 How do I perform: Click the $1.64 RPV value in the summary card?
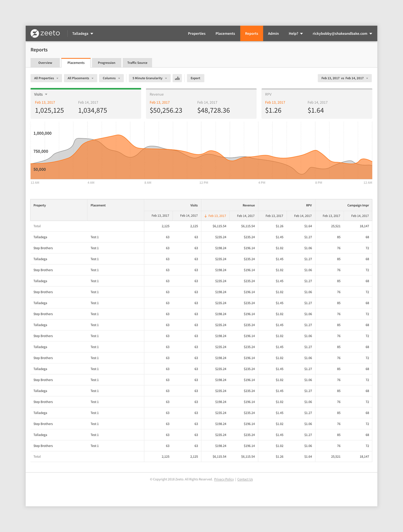point(315,110)
